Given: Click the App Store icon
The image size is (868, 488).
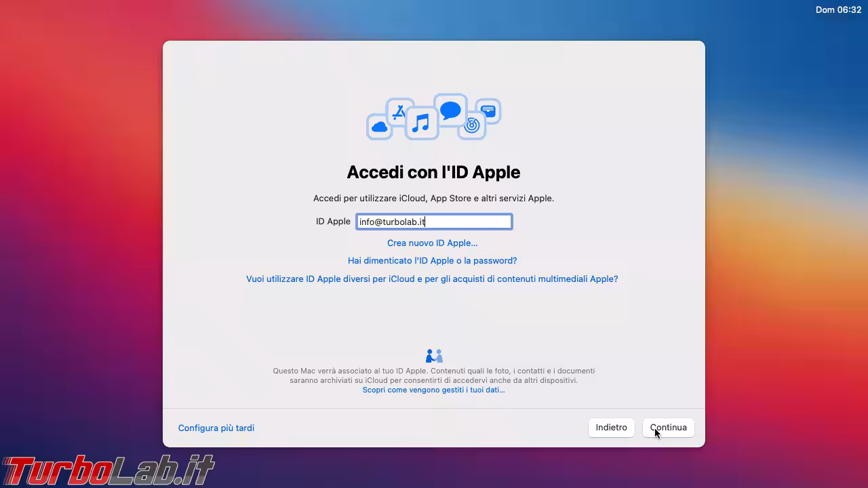Looking at the screenshot, I should click(399, 112).
